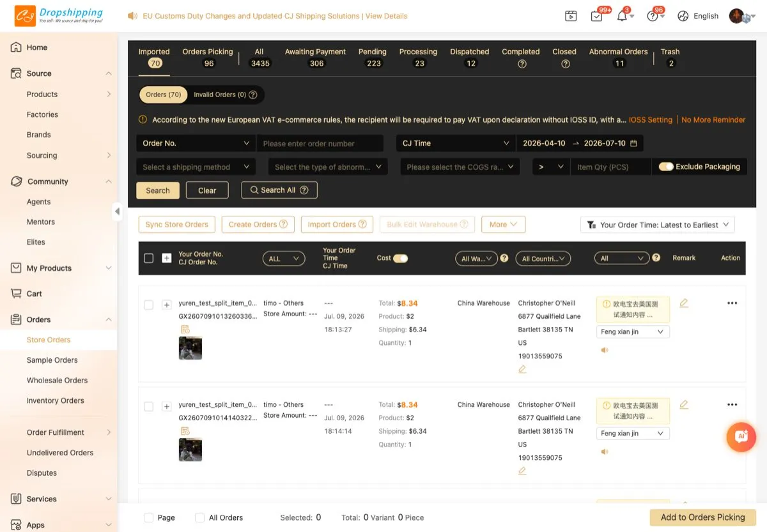Switch to the Pending tab

point(373,57)
